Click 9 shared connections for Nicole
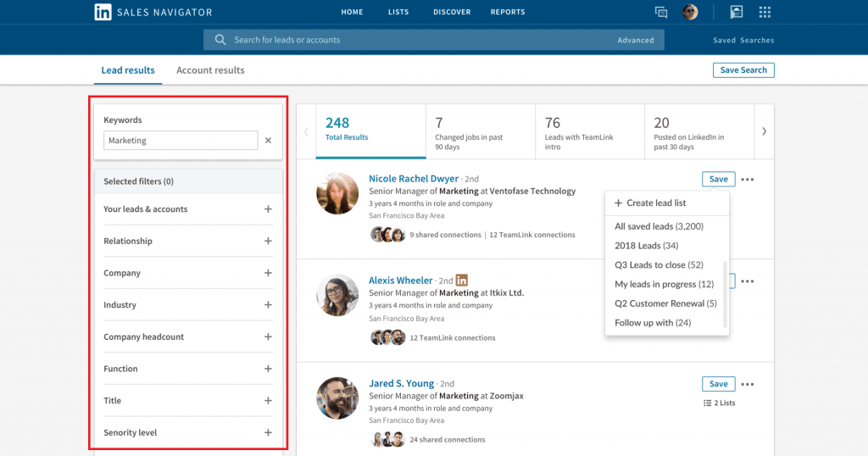This screenshot has height=456, width=868. [446, 235]
